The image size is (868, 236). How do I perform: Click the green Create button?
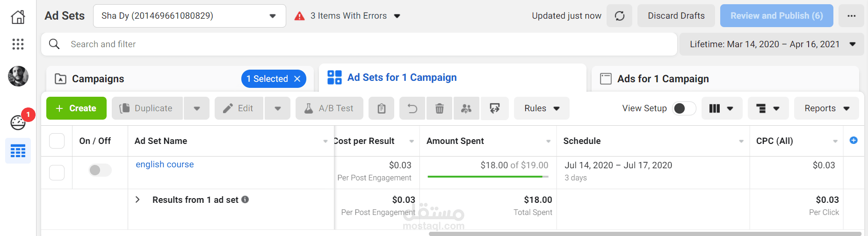pyautogui.click(x=76, y=108)
